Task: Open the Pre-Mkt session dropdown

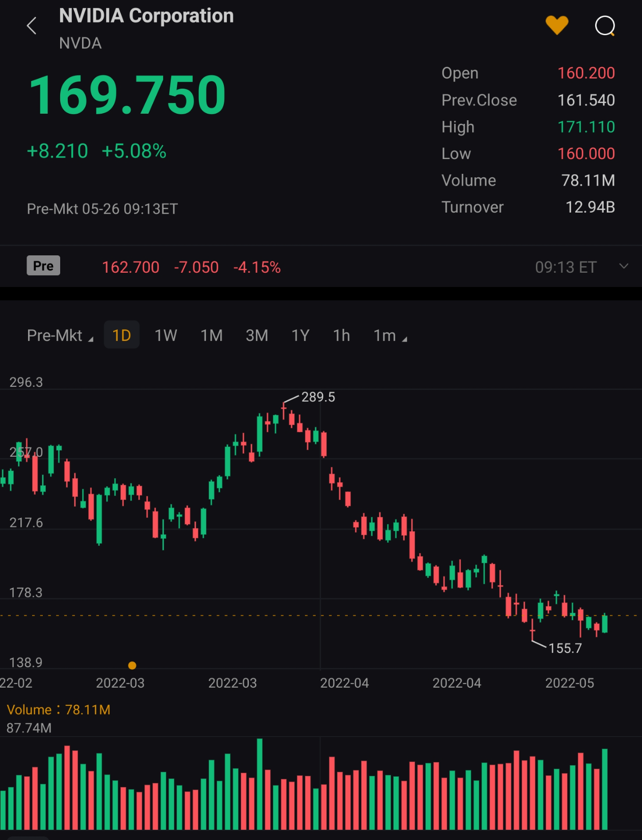Action: click(x=60, y=335)
